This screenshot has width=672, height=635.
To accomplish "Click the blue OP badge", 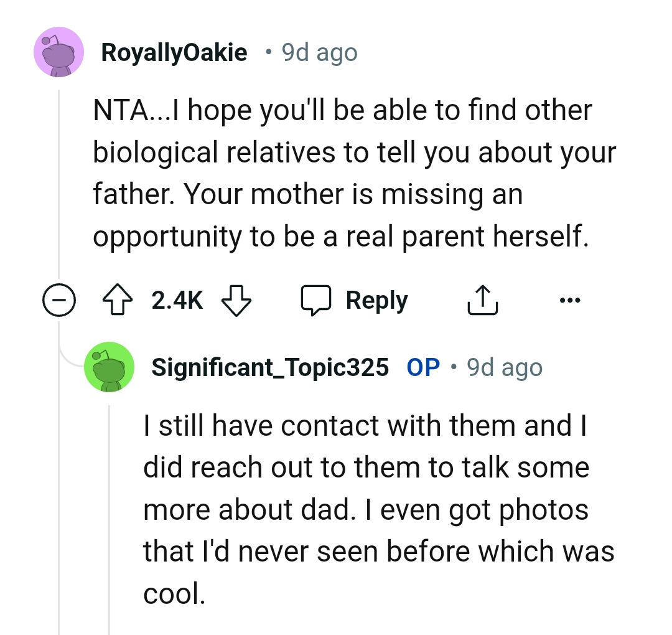I will pyautogui.click(x=422, y=367).
